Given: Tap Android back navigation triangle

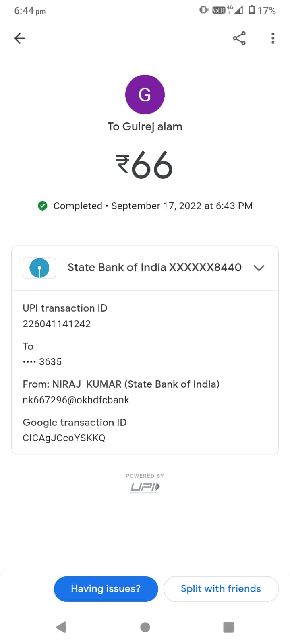Looking at the screenshot, I should click(61, 627).
